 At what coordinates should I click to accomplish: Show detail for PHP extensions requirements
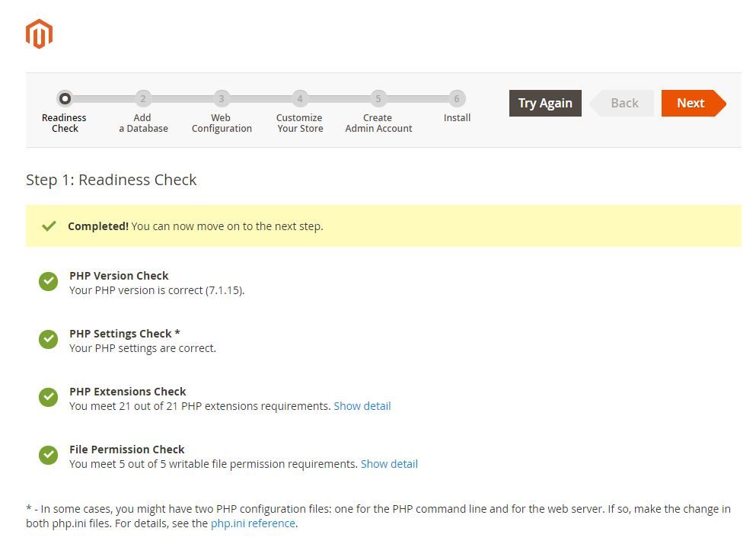click(x=362, y=406)
